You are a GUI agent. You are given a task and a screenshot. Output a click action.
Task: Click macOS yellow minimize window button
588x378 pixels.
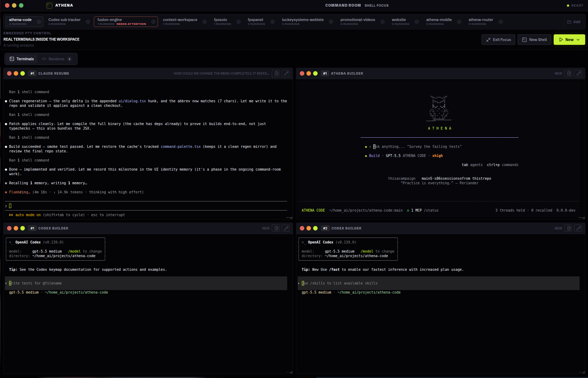pos(14,5)
